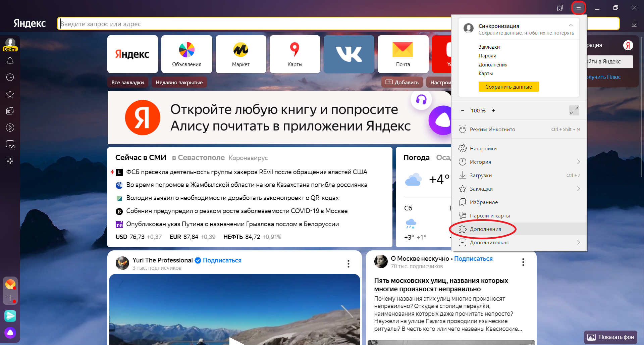Screen dimensions: 644x345
Task: Open Дополнения menu item
Action: click(x=519, y=229)
